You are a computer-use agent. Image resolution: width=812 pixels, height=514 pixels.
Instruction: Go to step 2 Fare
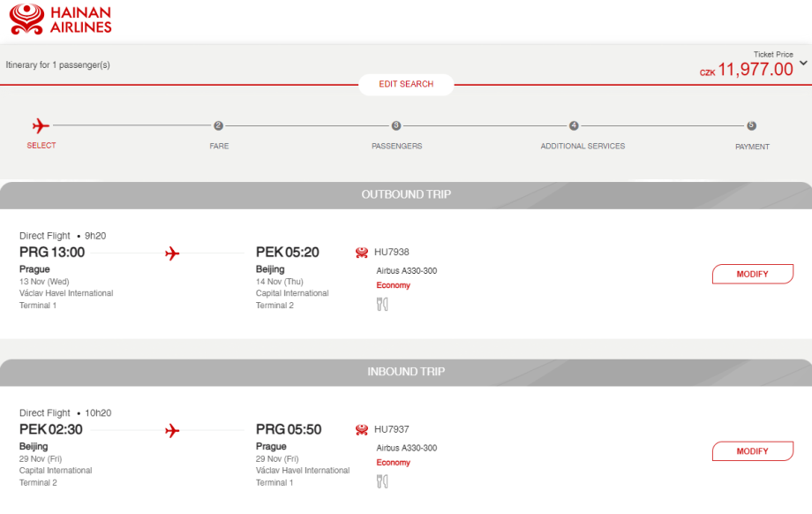219,126
